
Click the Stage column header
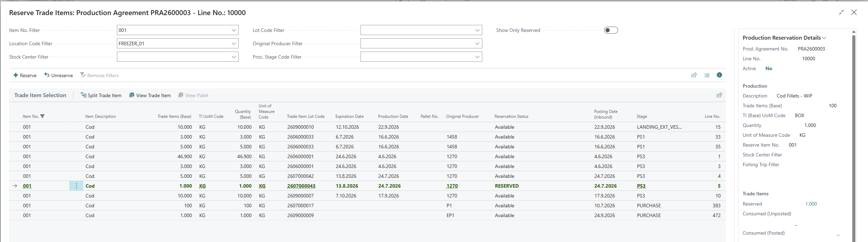pos(642,116)
